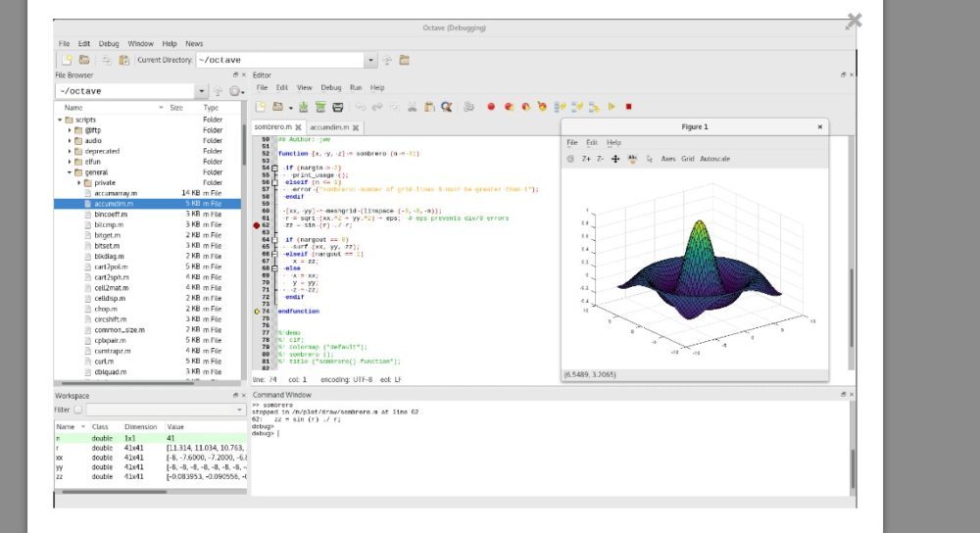Open the News menu in main menu bar
This screenshot has height=533, width=980.
point(194,44)
